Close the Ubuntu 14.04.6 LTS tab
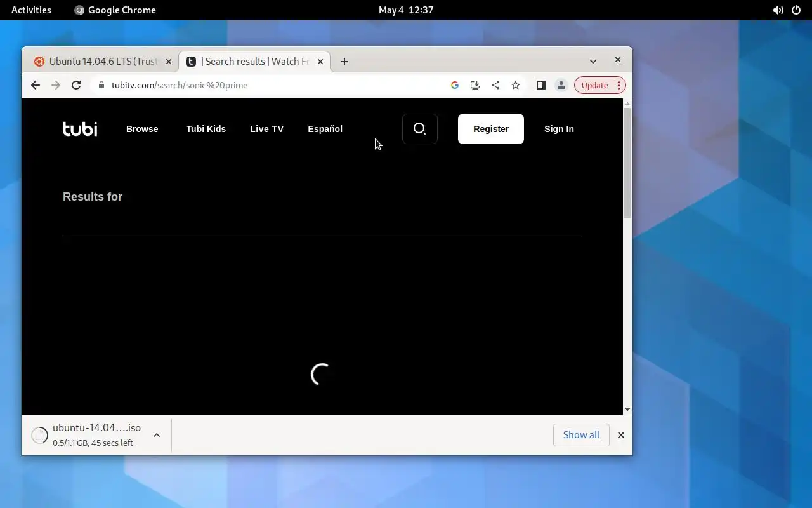The height and width of the screenshot is (508, 812). click(169, 62)
